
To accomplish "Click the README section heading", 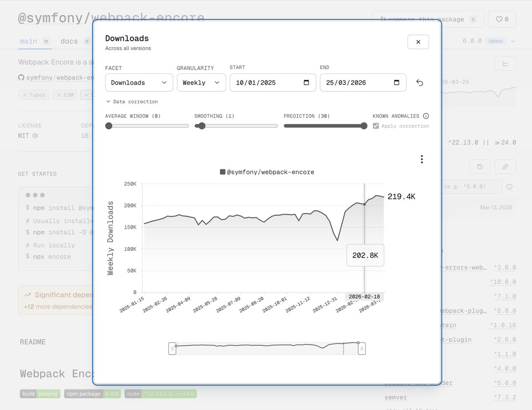I will [33, 342].
